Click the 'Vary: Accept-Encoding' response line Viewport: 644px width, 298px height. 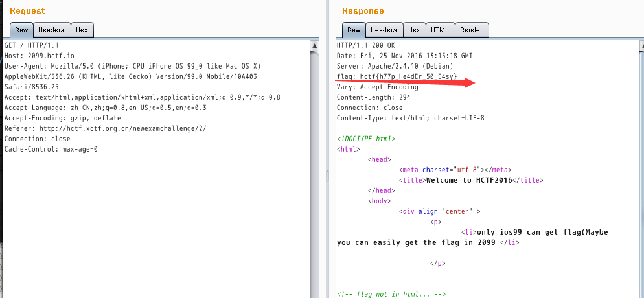pos(378,87)
